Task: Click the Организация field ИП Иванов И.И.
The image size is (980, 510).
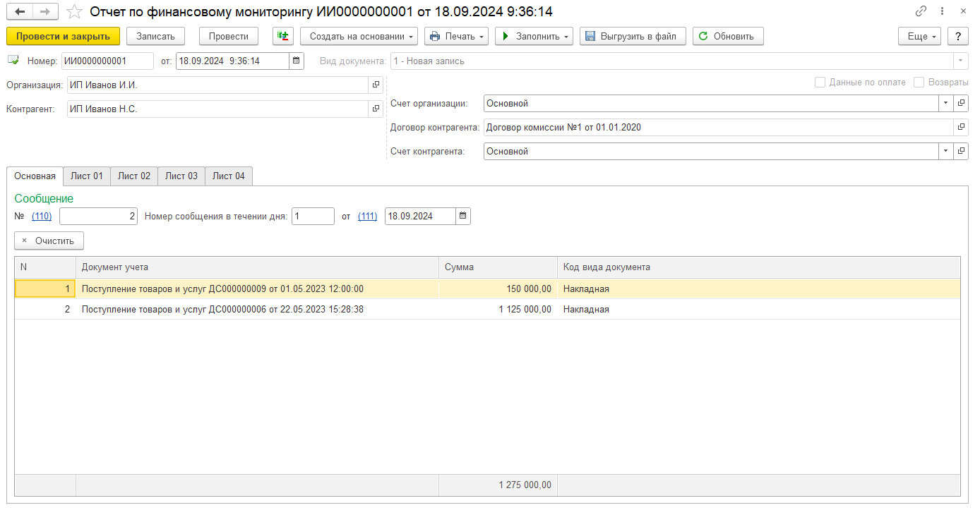Action: pyautogui.click(x=218, y=85)
